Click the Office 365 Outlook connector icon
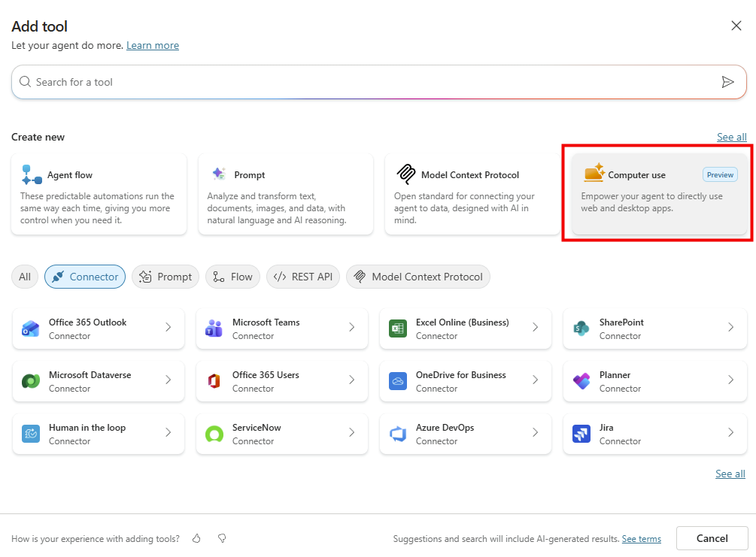The image size is (756, 557). click(x=31, y=328)
